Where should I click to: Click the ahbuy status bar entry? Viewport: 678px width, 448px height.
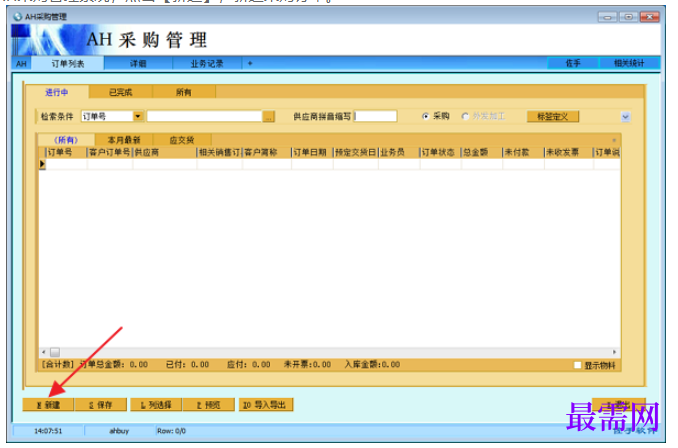point(119,431)
